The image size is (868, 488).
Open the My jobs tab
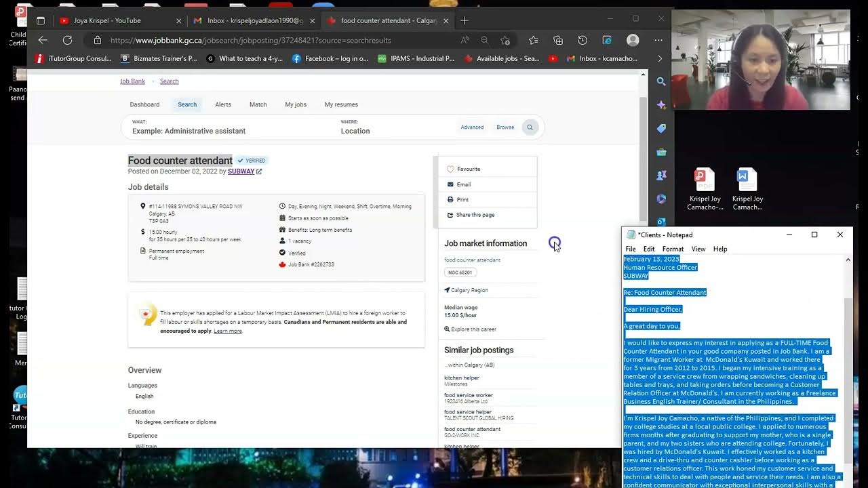tap(296, 104)
